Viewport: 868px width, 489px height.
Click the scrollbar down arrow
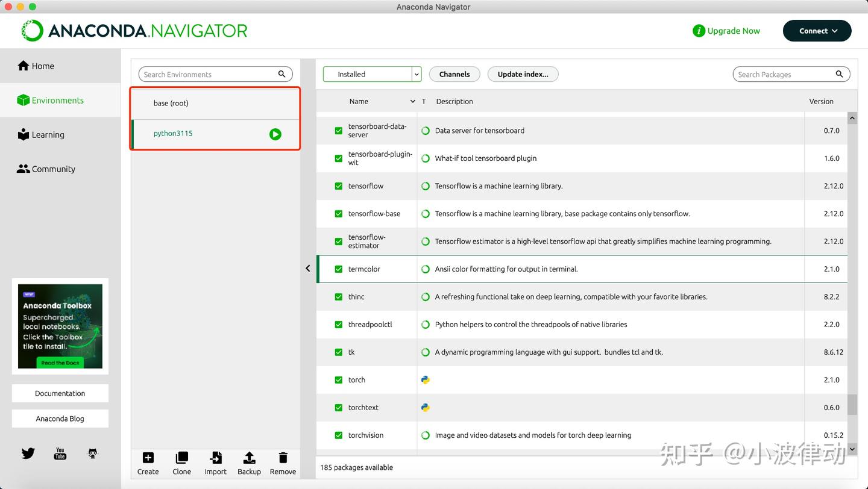coord(852,449)
